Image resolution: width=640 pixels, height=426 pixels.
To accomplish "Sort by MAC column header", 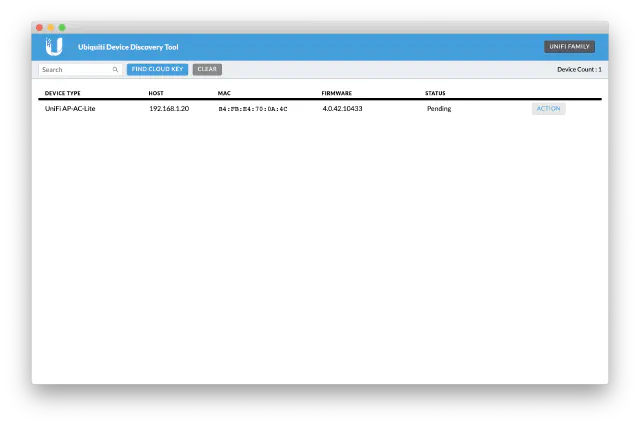I will [x=224, y=93].
